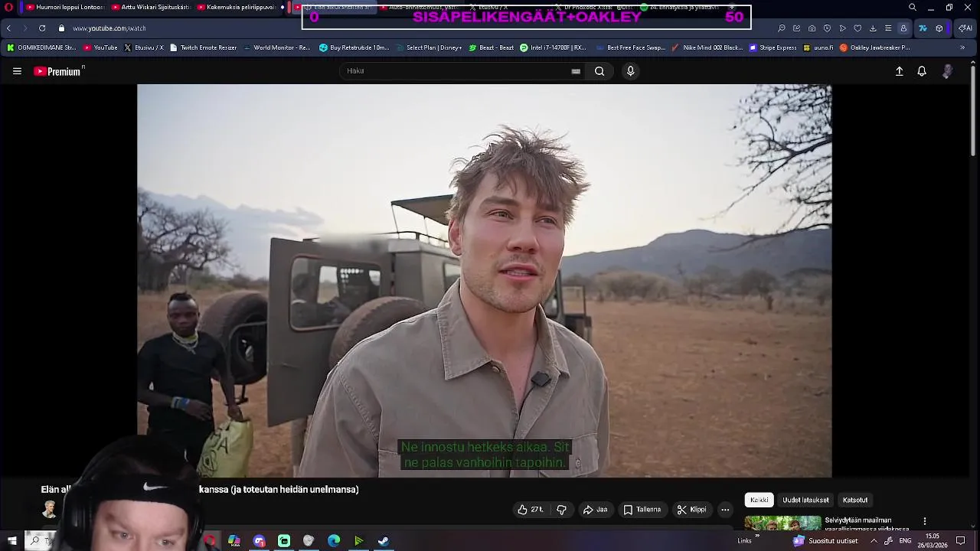Open Windows Start menu

pos(11,540)
